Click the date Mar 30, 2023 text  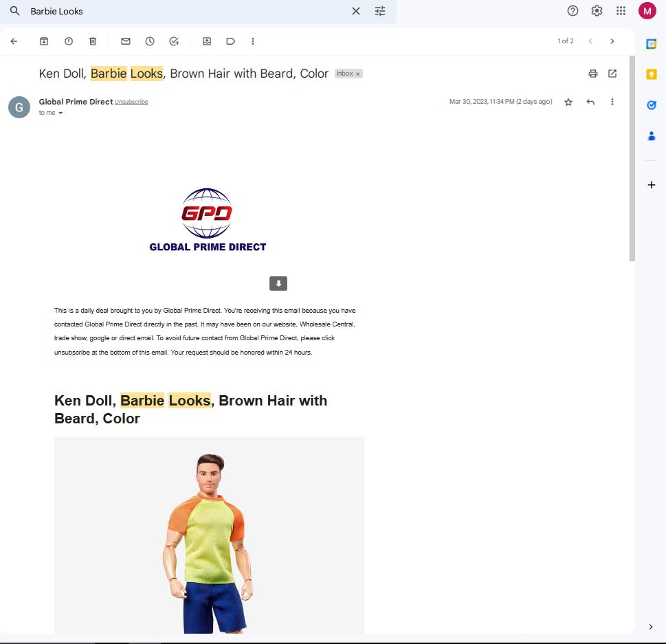(x=501, y=102)
